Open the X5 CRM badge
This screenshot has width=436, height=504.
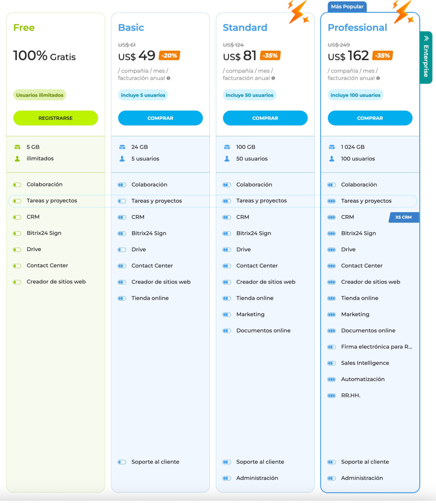tap(403, 217)
